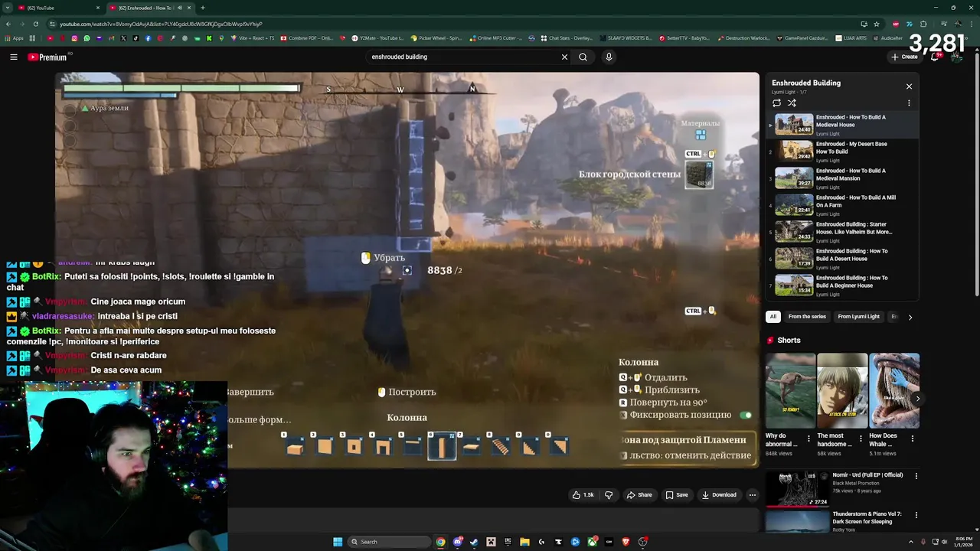The width and height of the screenshot is (980, 551).
Task: Open 'How To Build A Desert House'
Action: coord(842,259)
